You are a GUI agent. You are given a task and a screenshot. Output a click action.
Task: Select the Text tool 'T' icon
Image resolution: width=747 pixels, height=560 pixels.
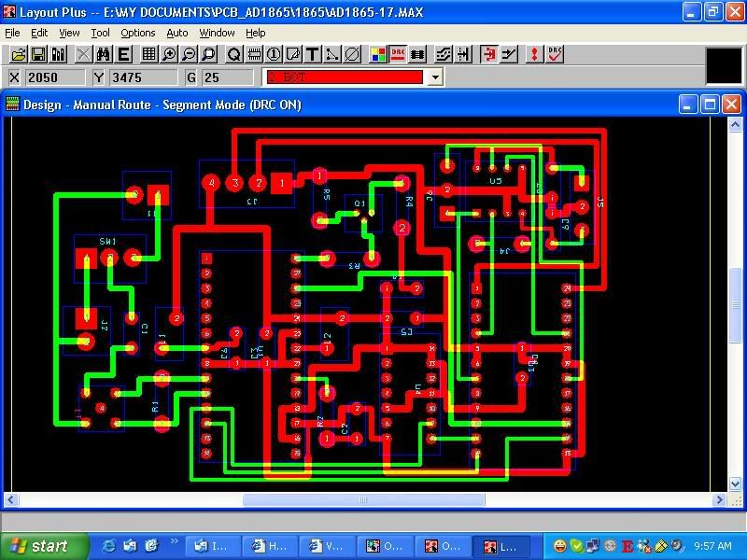pos(313,54)
